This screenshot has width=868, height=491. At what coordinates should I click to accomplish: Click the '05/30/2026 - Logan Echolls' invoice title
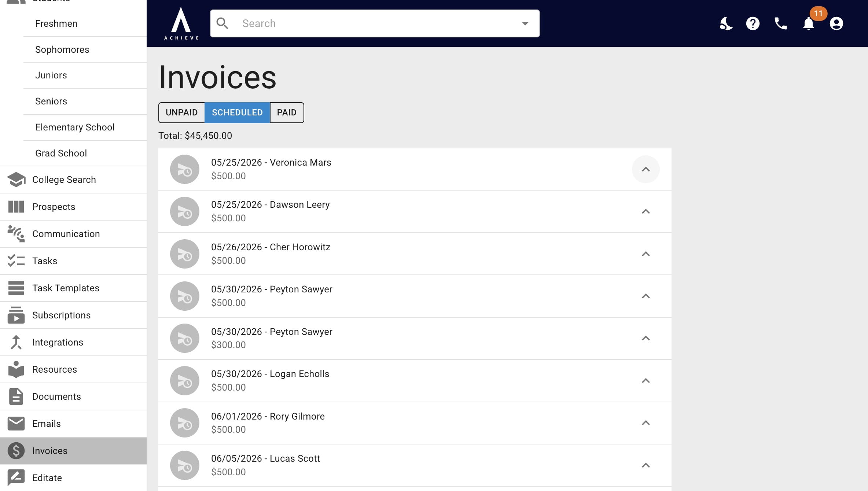click(x=270, y=374)
